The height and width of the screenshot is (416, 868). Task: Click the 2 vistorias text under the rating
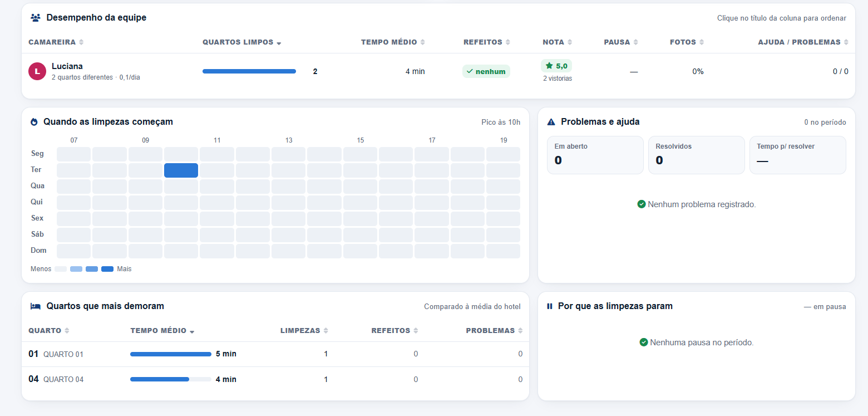click(558, 79)
